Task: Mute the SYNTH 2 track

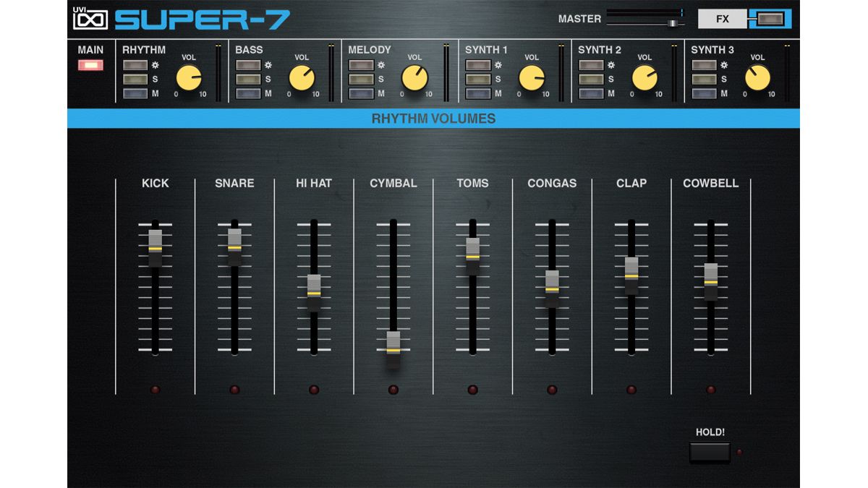Action: click(591, 94)
